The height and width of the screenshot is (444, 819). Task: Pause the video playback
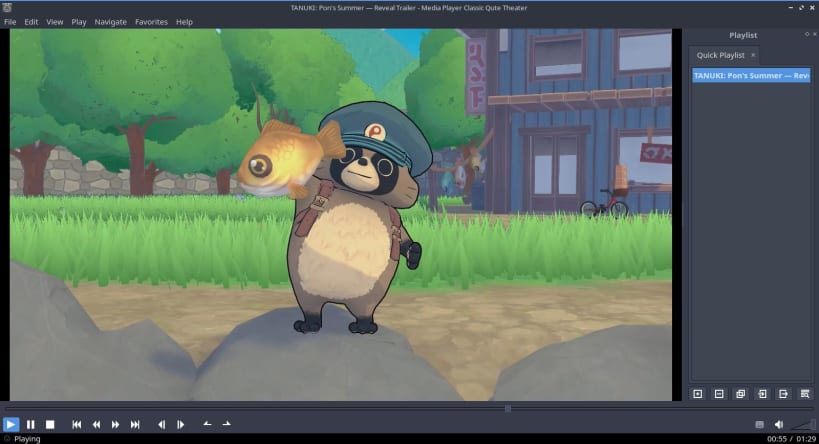point(30,424)
